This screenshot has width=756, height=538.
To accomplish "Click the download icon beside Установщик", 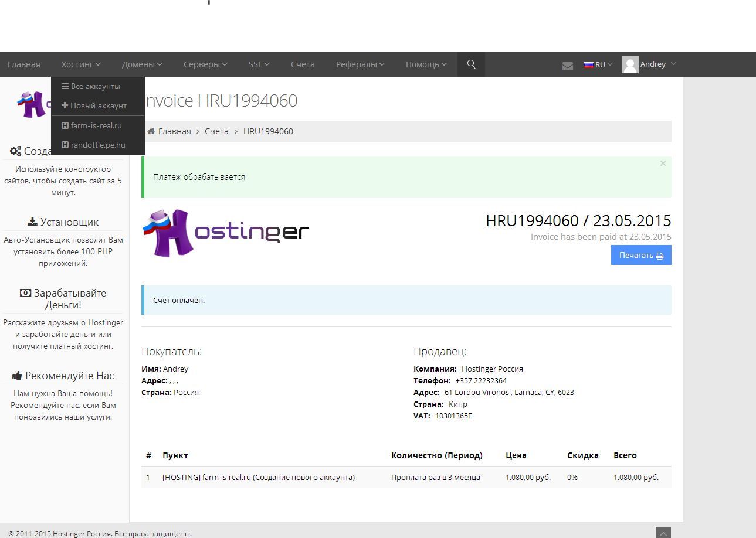I will click(x=32, y=222).
